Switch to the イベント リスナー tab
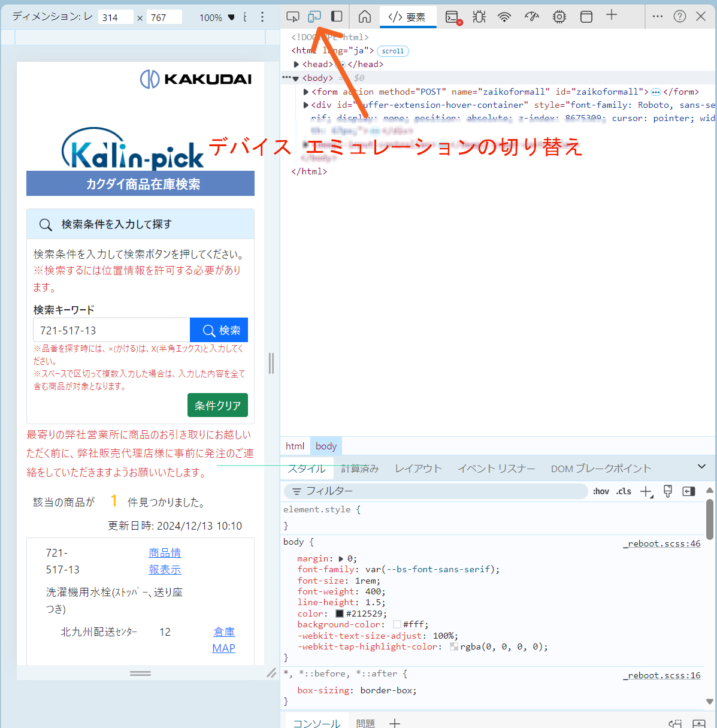The image size is (717, 728). [496, 469]
